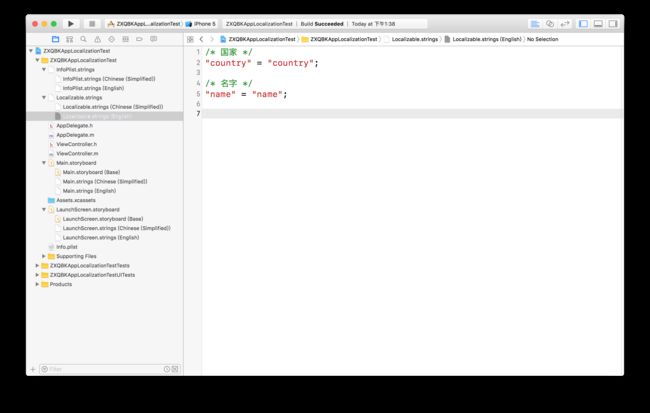The width and height of the screenshot is (650, 413).
Task: Open the Report navigator tab
Action: pyautogui.click(x=153, y=39)
